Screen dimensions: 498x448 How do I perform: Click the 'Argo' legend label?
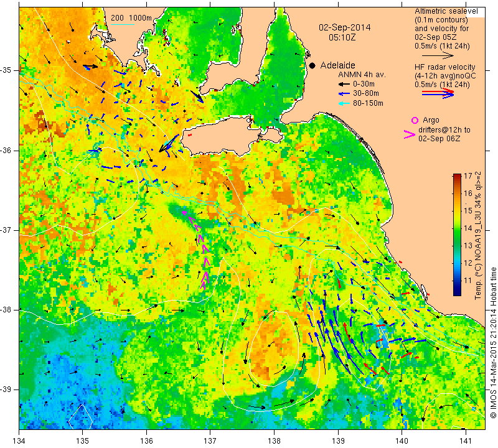(x=431, y=120)
